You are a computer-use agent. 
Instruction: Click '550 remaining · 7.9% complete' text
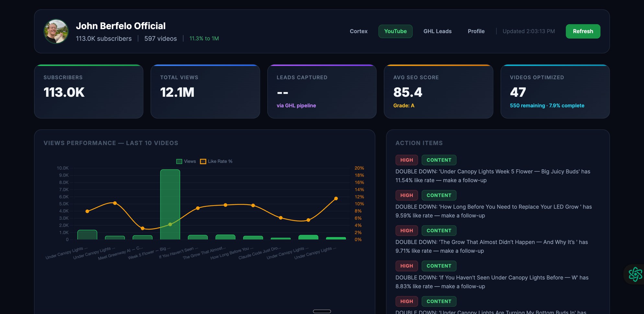(x=547, y=106)
